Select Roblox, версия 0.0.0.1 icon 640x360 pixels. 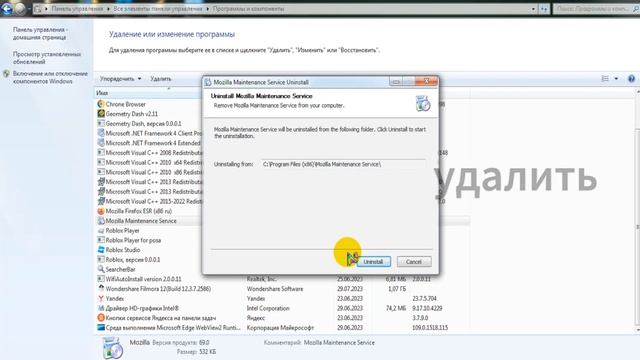click(x=101, y=260)
